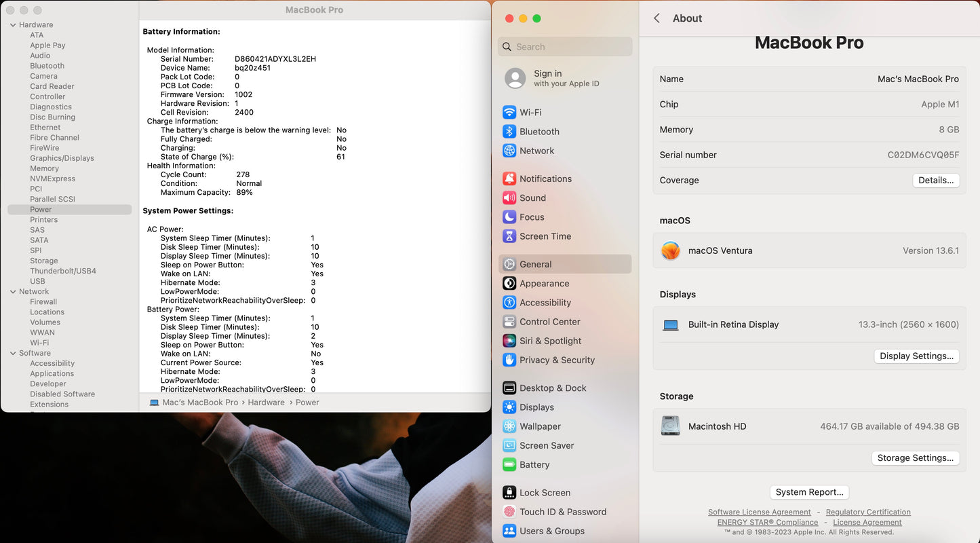Open Focus moon icon settings
The image size is (980, 543).
click(x=509, y=217)
